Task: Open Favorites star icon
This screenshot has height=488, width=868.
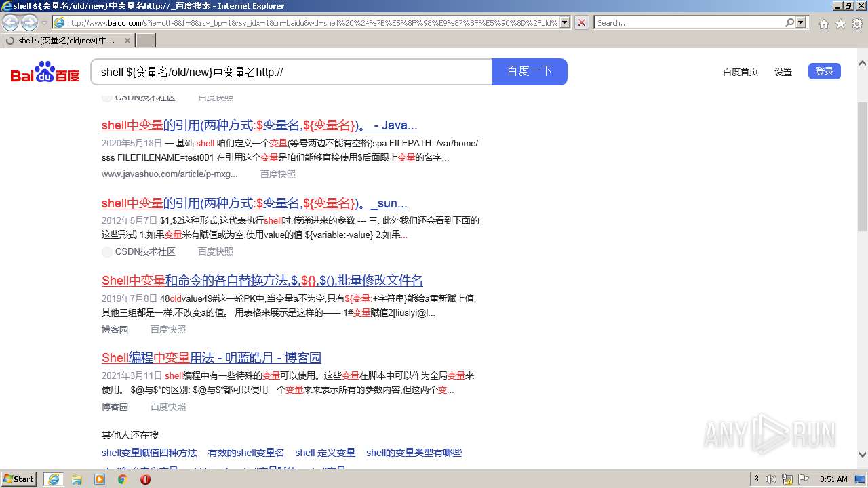Action: click(x=840, y=24)
